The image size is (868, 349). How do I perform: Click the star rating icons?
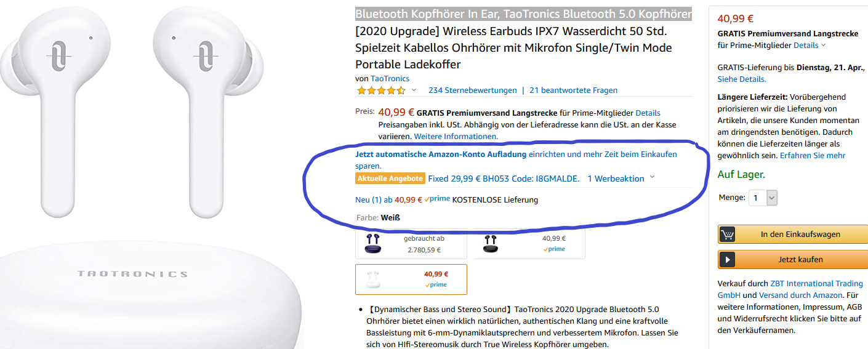tap(380, 90)
